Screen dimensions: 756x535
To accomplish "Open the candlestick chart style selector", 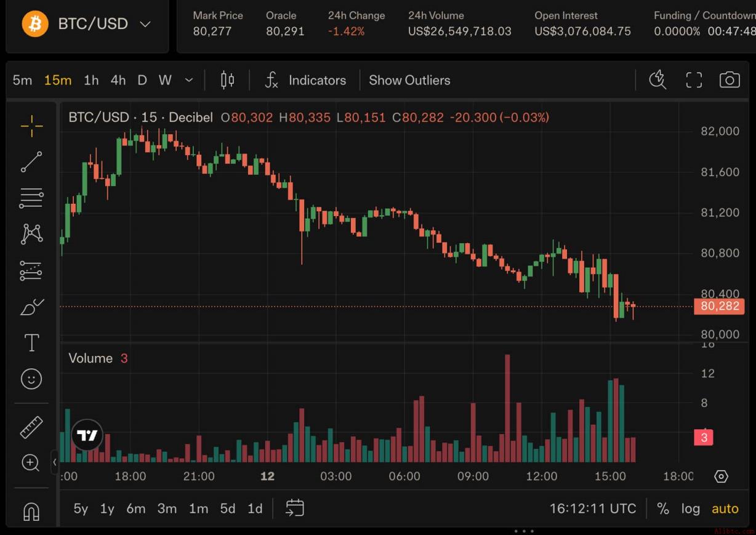I will coord(227,80).
